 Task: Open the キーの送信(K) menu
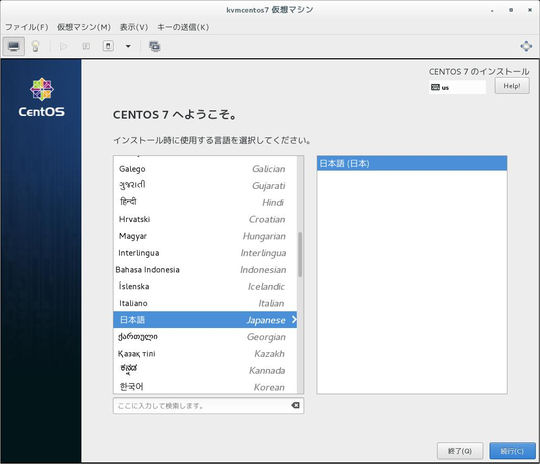click(183, 27)
